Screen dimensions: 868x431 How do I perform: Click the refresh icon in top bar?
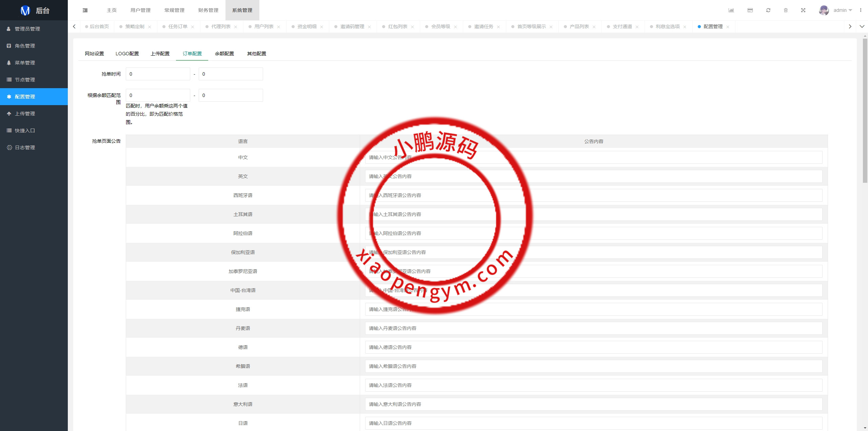pyautogui.click(x=768, y=10)
